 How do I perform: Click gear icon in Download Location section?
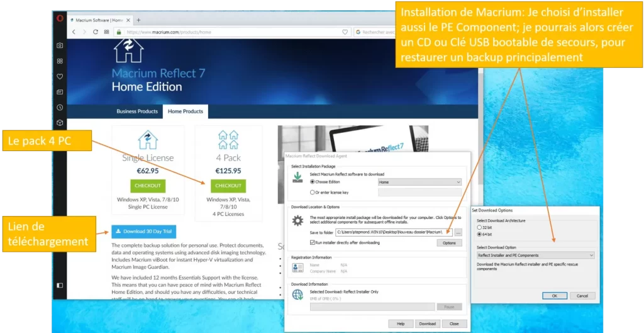297,221
